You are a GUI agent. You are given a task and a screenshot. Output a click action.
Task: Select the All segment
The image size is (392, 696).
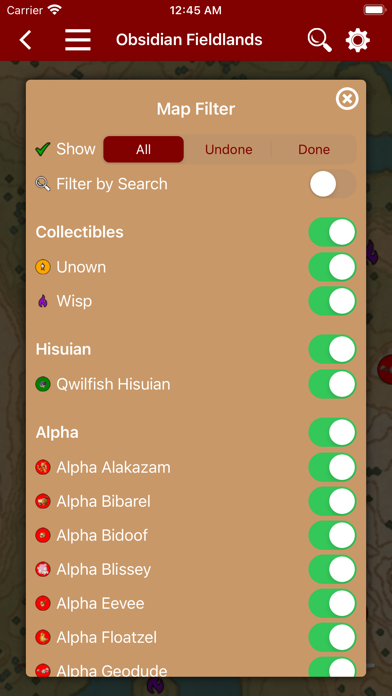pos(143,150)
